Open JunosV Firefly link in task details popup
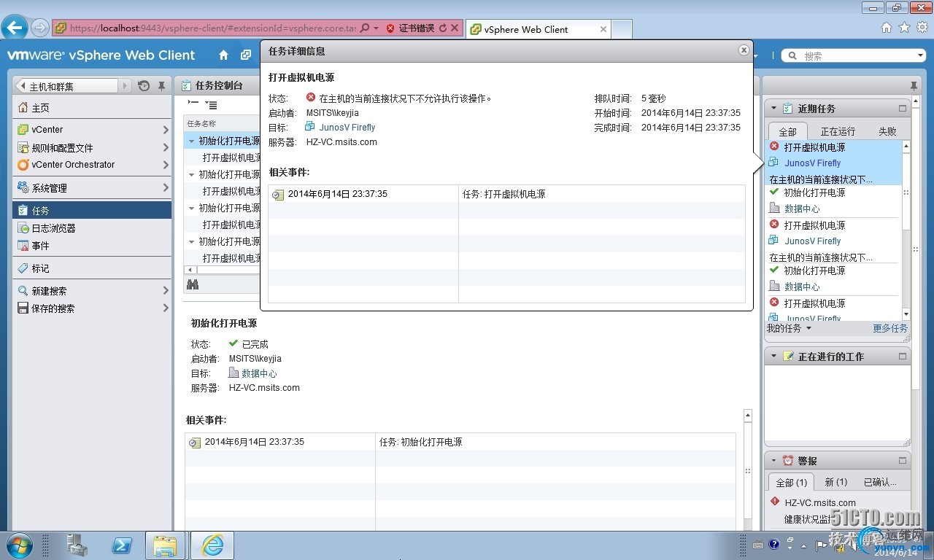 (347, 127)
